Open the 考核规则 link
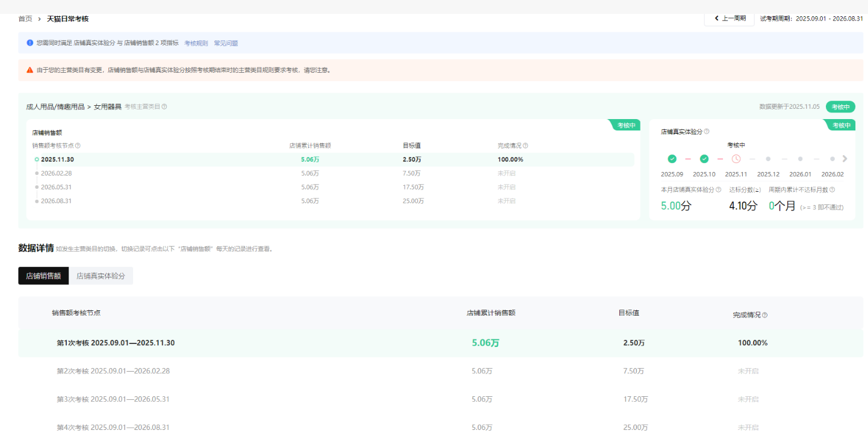The height and width of the screenshot is (448, 868). coord(196,43)
